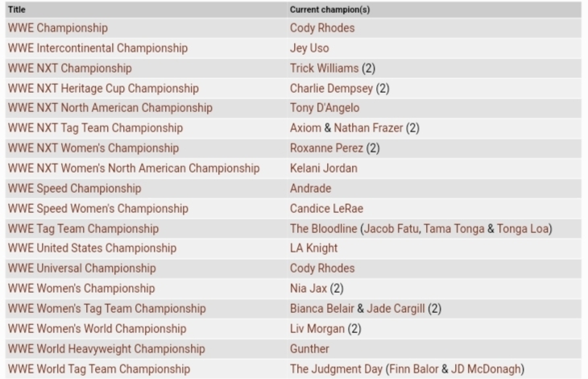Open Candice LeRae's page

point(326,209)
